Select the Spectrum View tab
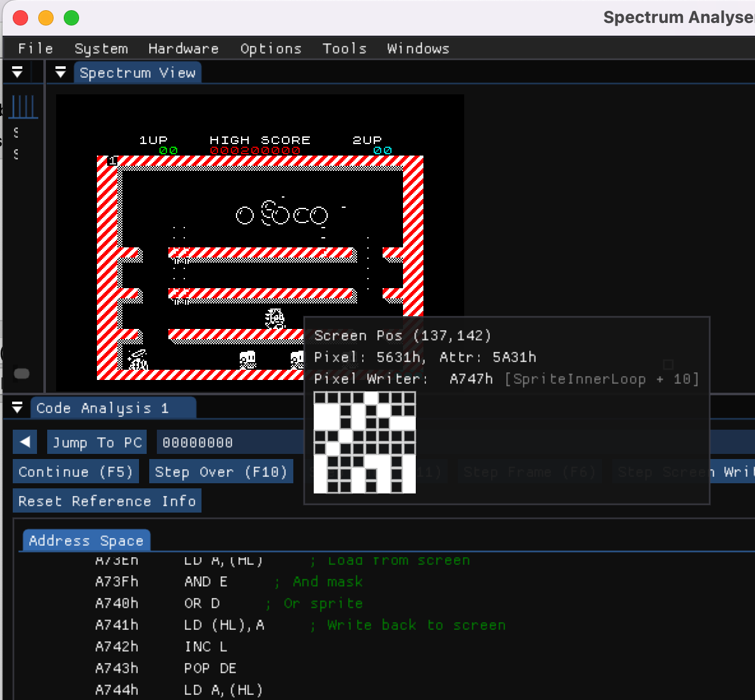Screen dimensions: 755x700 (137, 73)
